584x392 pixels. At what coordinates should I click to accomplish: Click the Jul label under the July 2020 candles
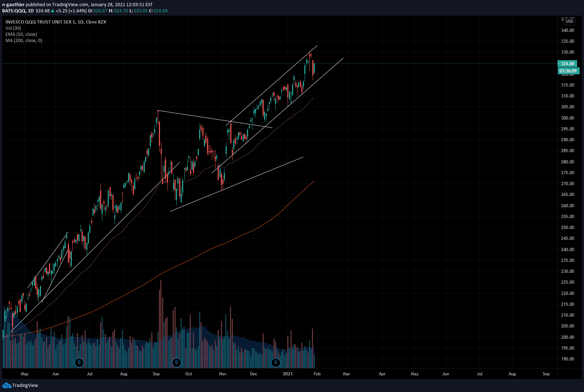(90, 374)
